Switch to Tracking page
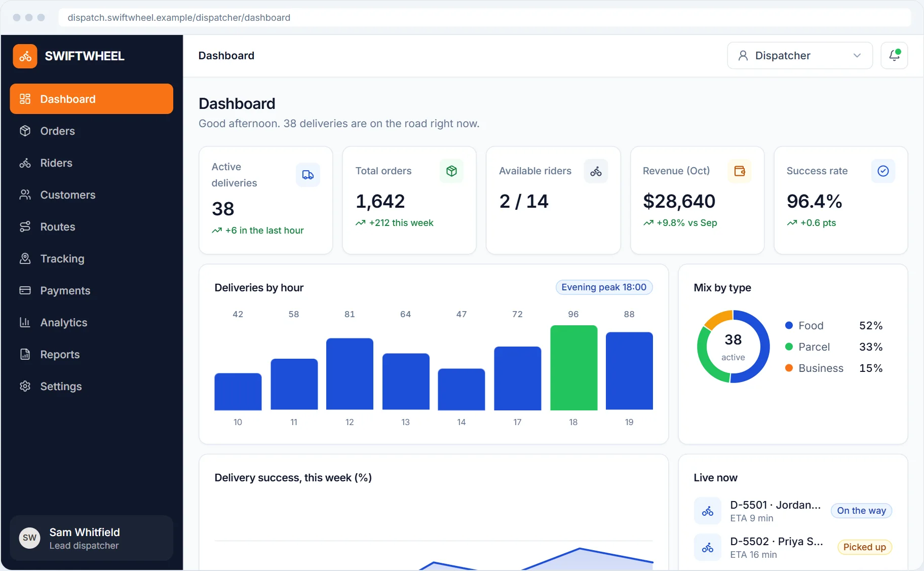Viewport: 924px width, 571px height. point(91,258)
